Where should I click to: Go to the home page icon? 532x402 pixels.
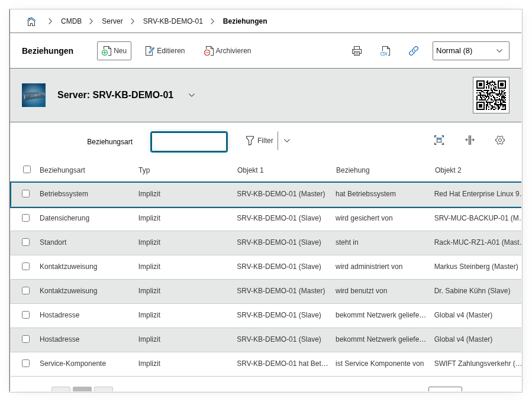pos(31,21)
